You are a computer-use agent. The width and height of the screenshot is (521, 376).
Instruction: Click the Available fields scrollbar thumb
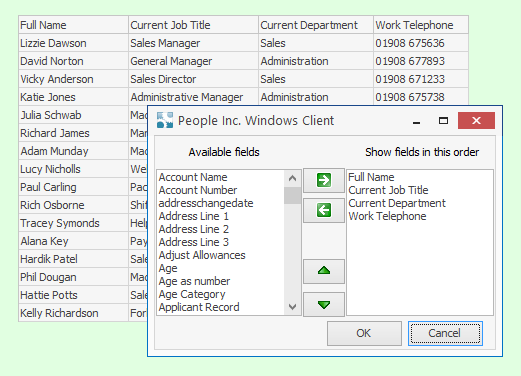(x=292, y=195)
